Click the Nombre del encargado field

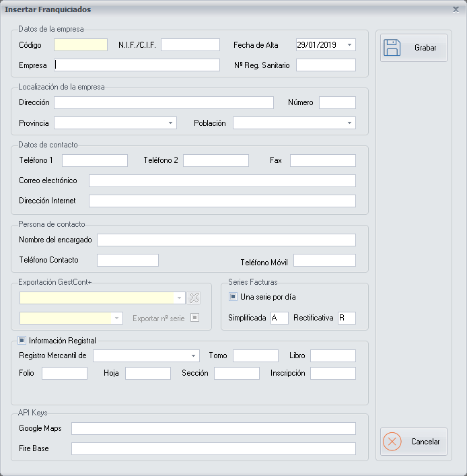tap(226, 240)
